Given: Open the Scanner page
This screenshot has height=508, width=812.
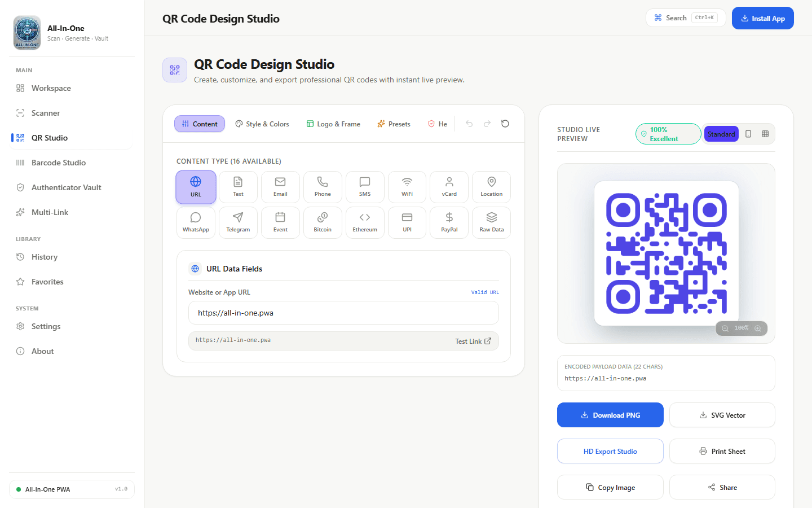Looking at the screenshot, I should (72, 113).
